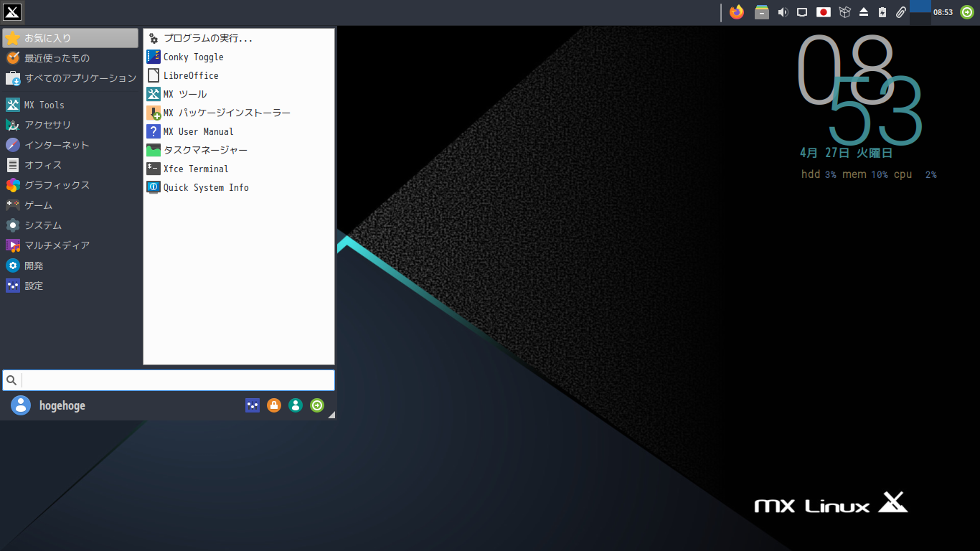
Task: Open the アクセサリ category
Action: tap(70, 125)
